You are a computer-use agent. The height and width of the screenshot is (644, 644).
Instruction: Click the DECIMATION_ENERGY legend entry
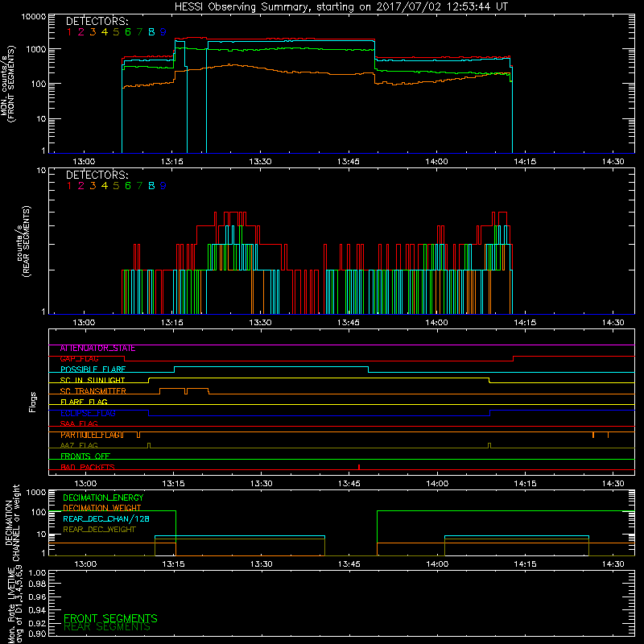coord(103,497)
